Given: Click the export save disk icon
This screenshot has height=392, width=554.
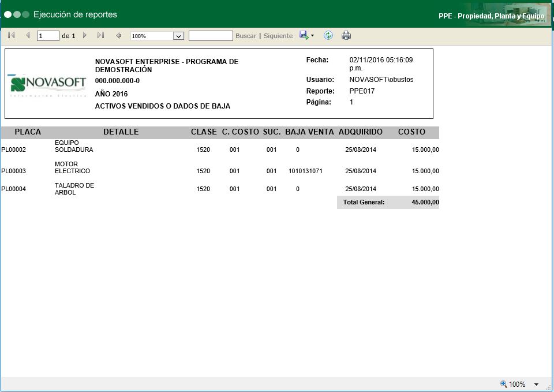Looking at the screenshot, I should click(x=304, y=36).
